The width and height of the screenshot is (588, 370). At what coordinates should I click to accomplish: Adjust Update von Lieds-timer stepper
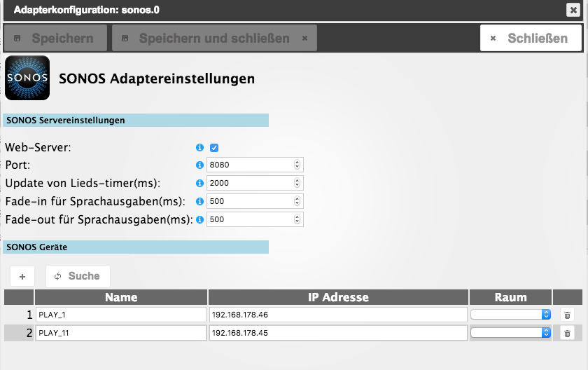[297, 183]
